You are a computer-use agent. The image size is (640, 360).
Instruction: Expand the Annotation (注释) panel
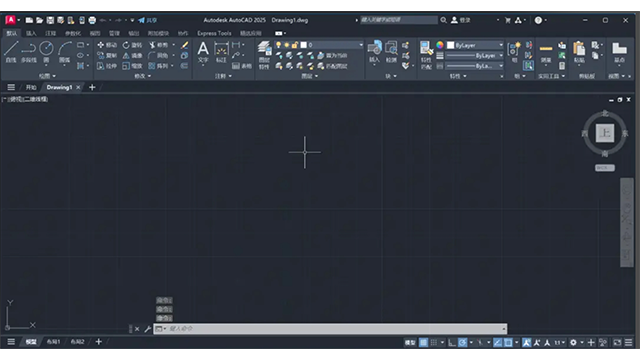tap(223, 76)
